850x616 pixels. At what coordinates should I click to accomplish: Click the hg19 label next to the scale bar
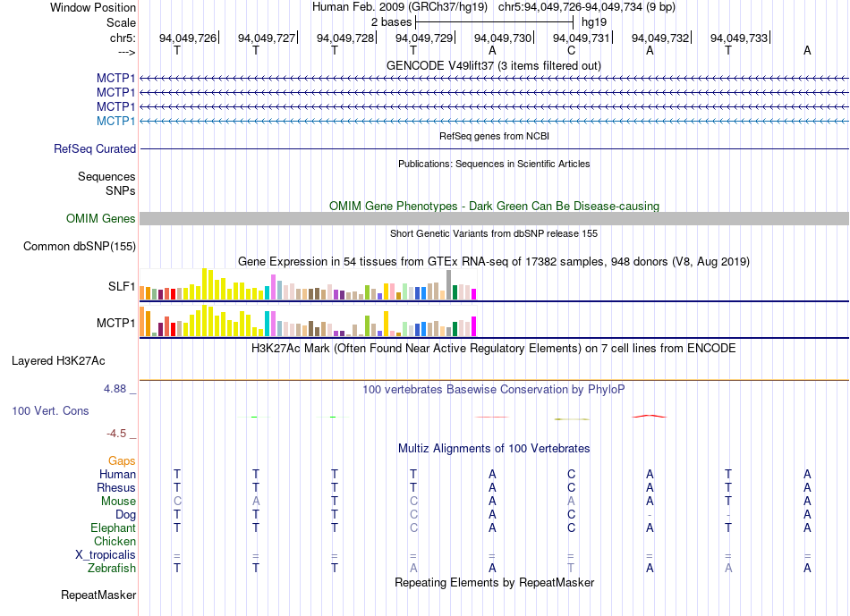(593, 22)
